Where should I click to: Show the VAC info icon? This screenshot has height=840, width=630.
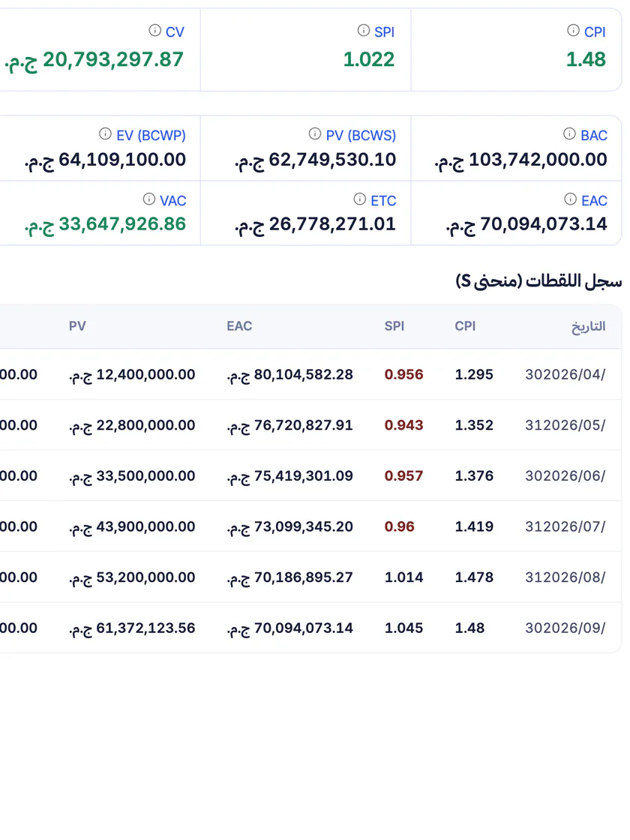pos(149,199)
